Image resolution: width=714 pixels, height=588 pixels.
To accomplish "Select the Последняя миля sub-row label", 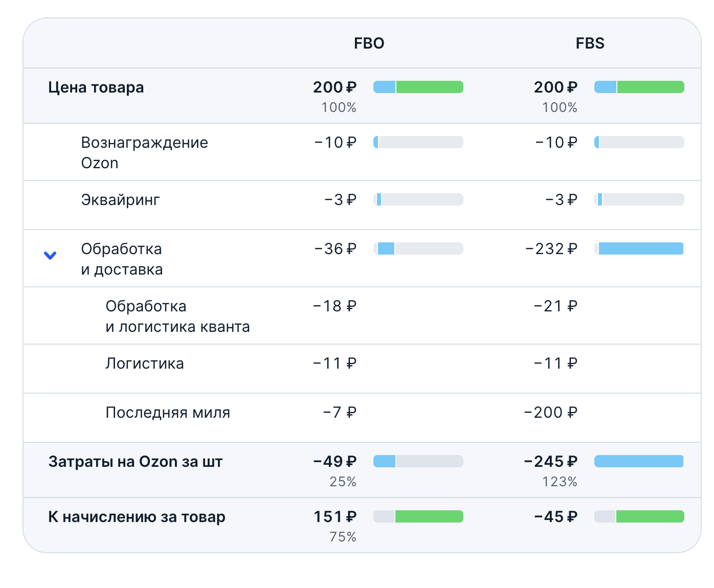I will click(168, 413).
